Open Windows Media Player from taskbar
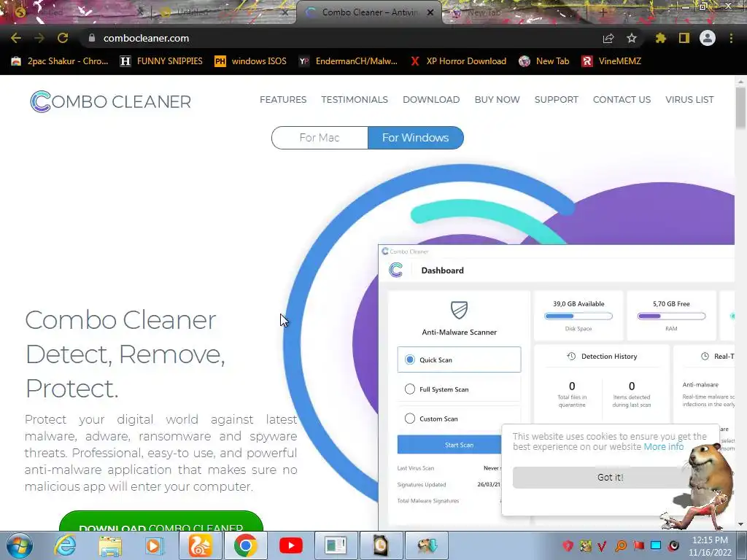 [x=153, y=545]
